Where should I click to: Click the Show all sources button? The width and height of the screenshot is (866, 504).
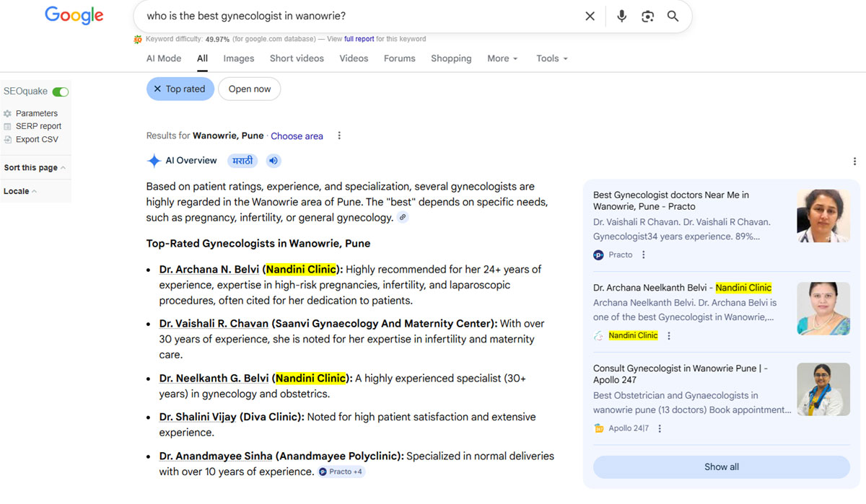[x=722, y=467]
